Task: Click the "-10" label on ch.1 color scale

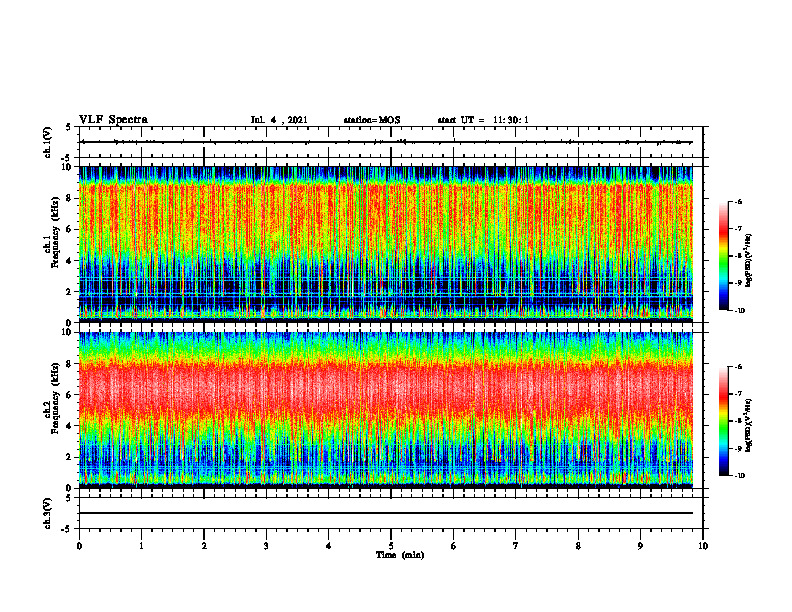Action: 739,311
